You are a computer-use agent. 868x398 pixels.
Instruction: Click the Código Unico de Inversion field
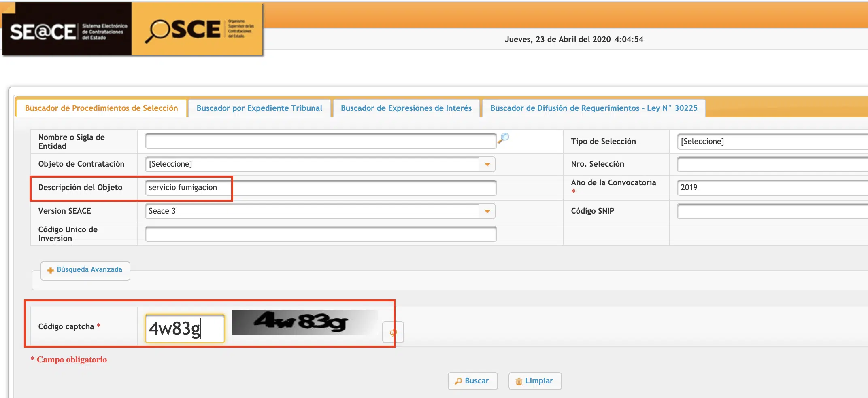pyautogui.click(x=321, y=234)
